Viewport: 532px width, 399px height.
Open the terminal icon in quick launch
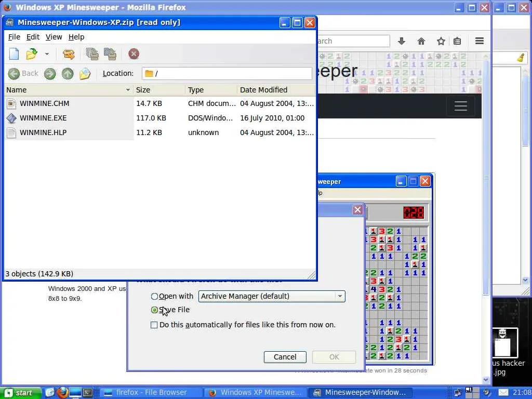[x=88, y=393]
